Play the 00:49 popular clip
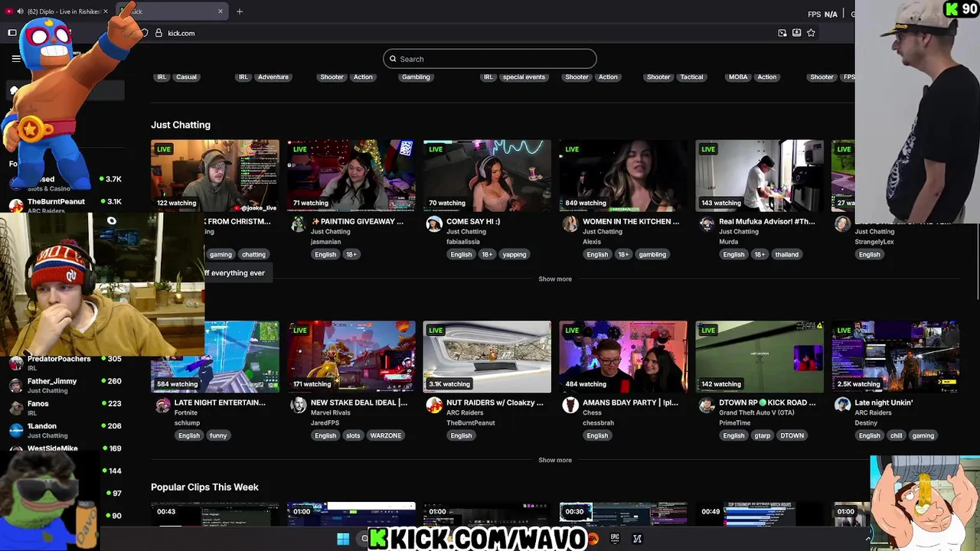Viewport: 980px width, 551px height. (x=759, y=514)
